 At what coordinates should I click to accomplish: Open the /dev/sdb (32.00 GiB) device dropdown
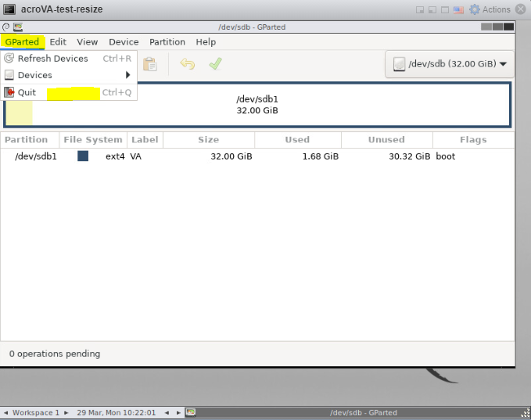[x=450, y=64]
